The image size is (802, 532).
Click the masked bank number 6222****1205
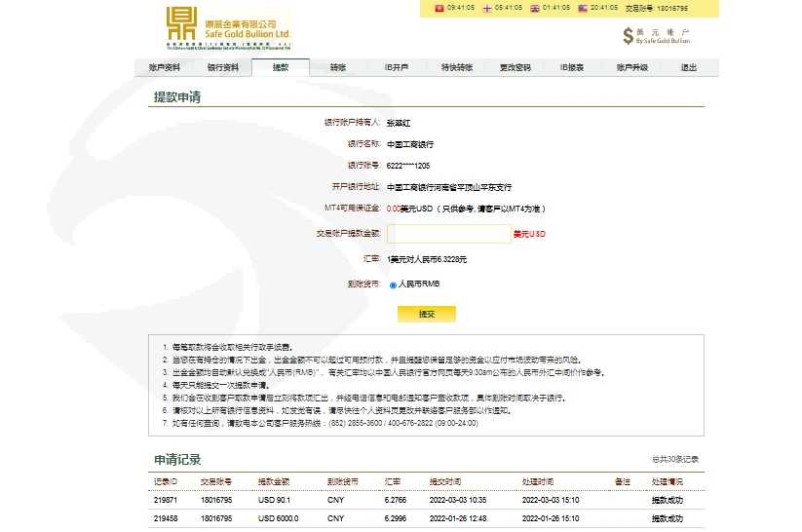pos(408,166)
